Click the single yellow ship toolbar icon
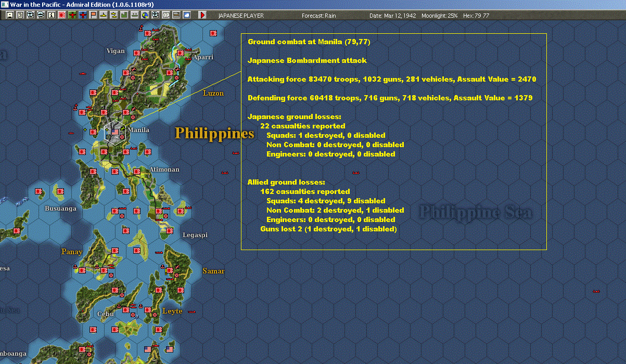The height and width of the screenshot is (364, 626). tap(104, 15)
